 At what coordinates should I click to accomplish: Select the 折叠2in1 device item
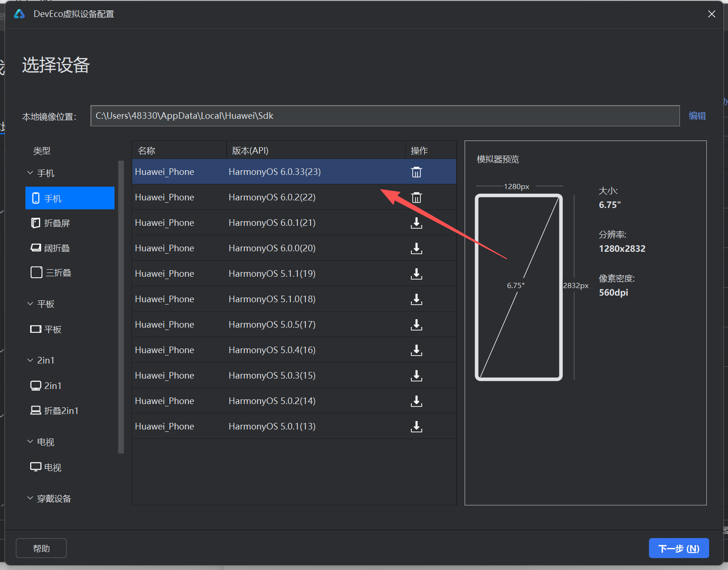70,411
